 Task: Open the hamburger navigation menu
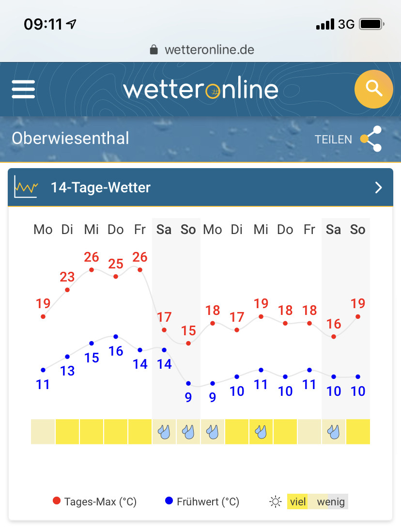coord(23,89)
